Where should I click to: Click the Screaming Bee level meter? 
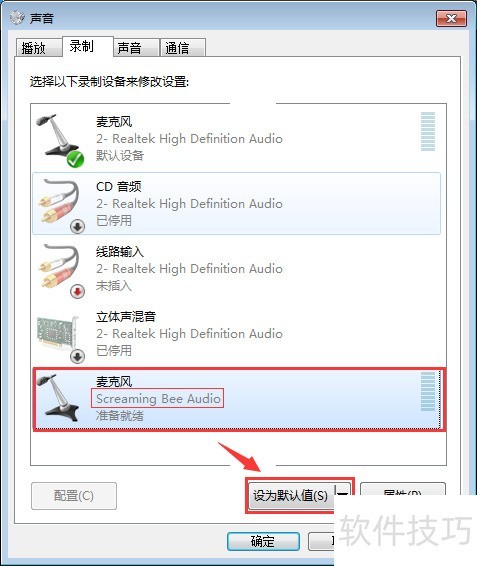tap(428, 391)
